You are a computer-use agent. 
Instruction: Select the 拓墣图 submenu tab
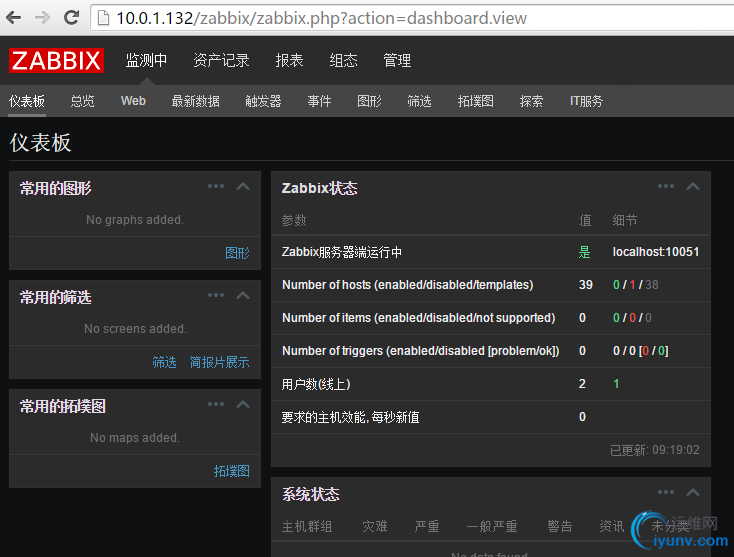(476, 101)
